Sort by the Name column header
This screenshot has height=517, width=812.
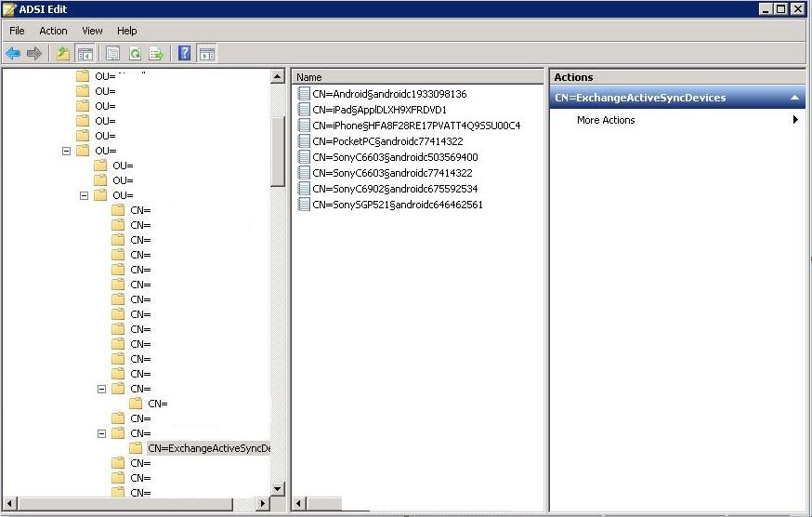(x=417, y=77)
